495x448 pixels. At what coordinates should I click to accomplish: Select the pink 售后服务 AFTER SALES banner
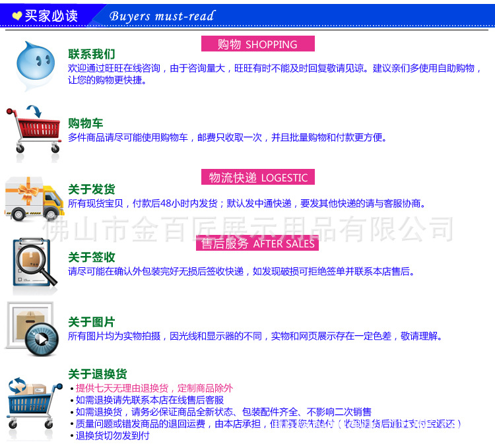257,243
